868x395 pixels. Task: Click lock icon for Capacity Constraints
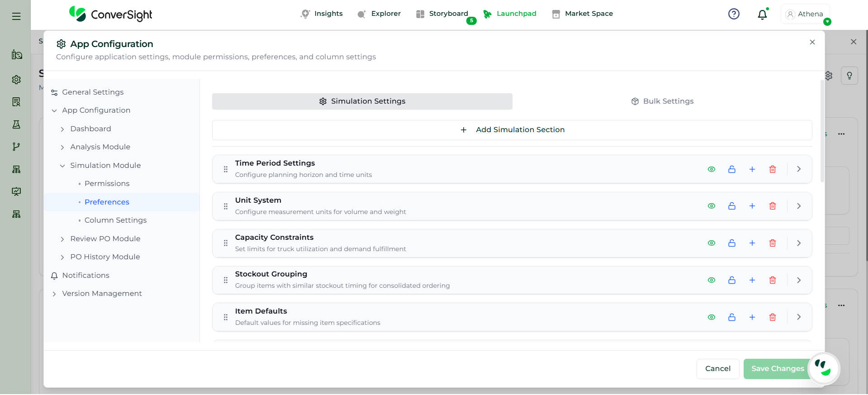coord(732,243)
